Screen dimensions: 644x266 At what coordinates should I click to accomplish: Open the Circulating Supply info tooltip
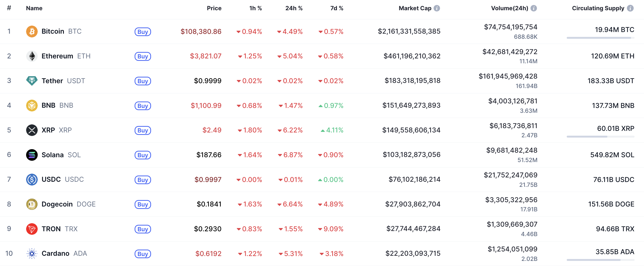(x=631, y=8)
